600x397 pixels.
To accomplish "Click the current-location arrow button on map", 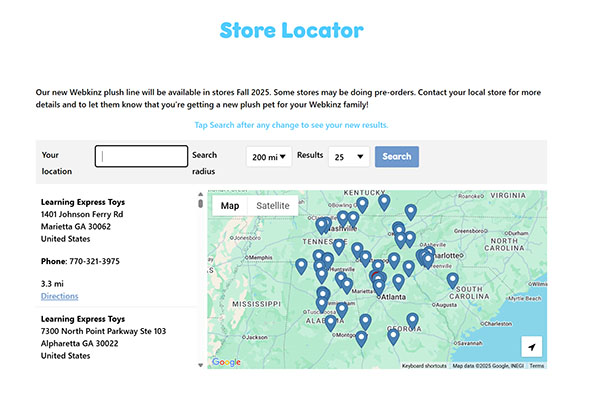I will tap(532, 346).
